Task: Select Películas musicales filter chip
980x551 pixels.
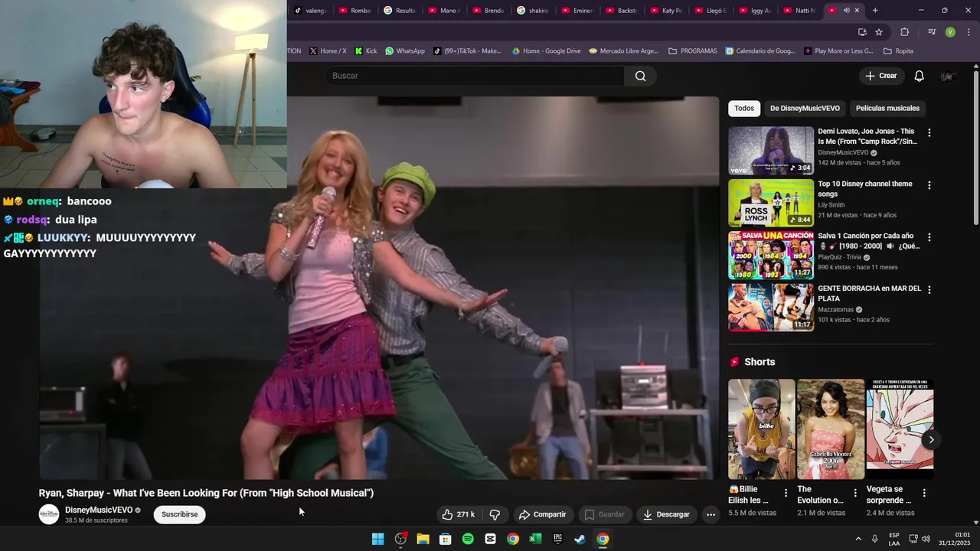Action: coord(887,108)
